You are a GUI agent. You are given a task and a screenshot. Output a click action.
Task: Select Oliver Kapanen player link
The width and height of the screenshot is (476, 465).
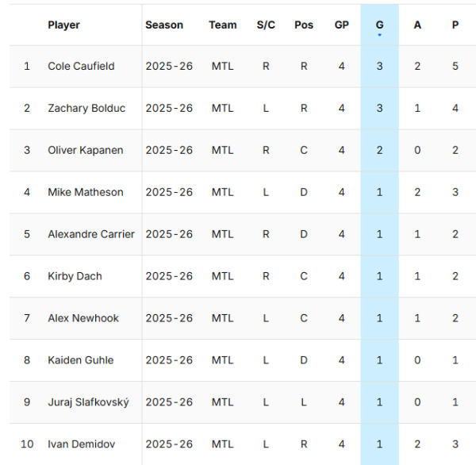(x=86, y=150)
